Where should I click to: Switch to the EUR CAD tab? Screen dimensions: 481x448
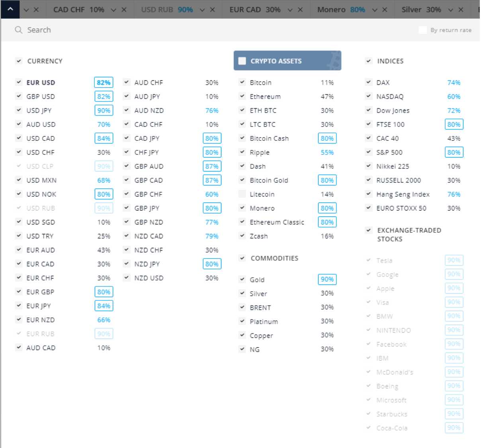255,10
